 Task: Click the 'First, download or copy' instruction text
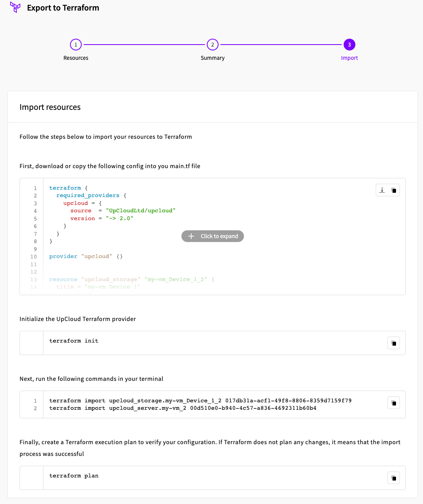pos(110,166)
